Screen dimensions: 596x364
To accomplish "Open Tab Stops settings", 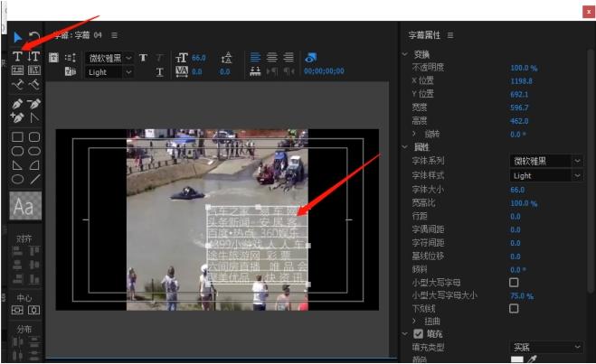I will tap(255, 71).
